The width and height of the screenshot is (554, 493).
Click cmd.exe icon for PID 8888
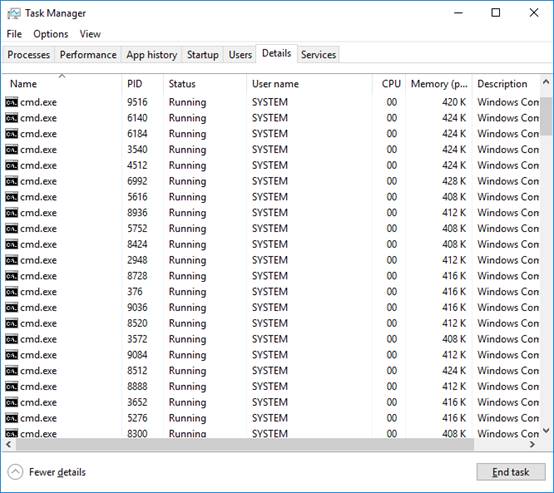11,387
